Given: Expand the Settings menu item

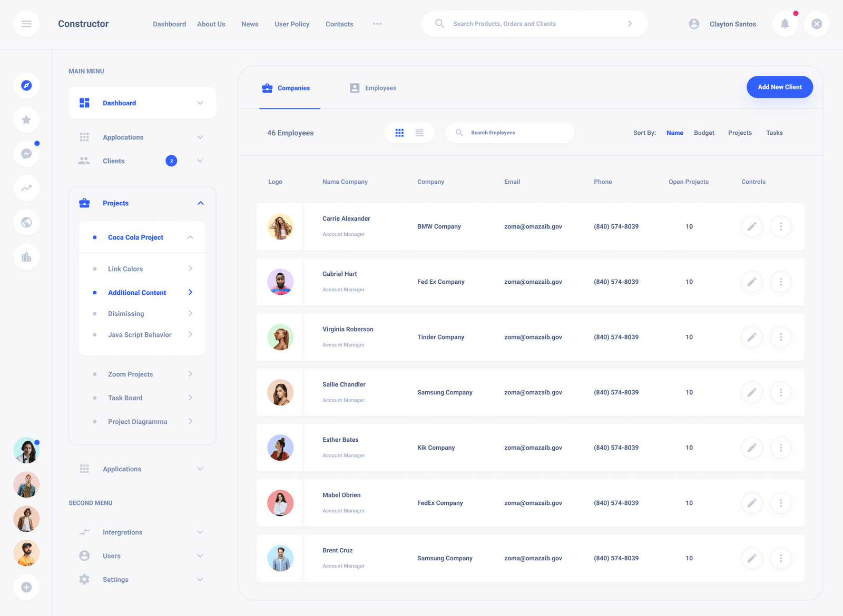Looking at the screenshot, I should coord(200,579).
